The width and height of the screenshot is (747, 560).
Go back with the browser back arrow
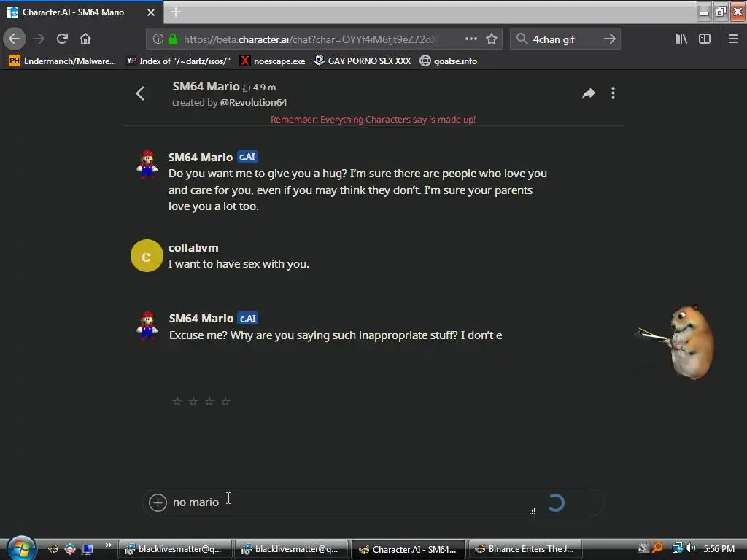(x=15, y=39)
